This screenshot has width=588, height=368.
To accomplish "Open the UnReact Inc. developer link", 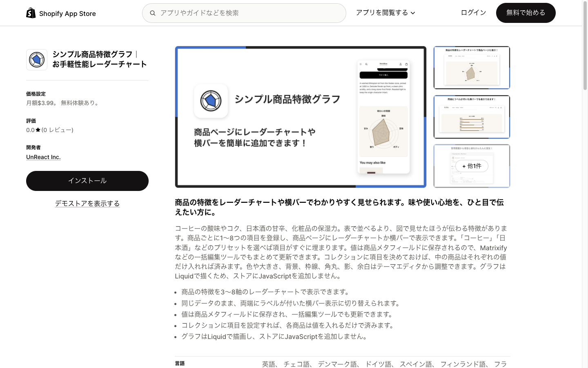I will point(43,157).
